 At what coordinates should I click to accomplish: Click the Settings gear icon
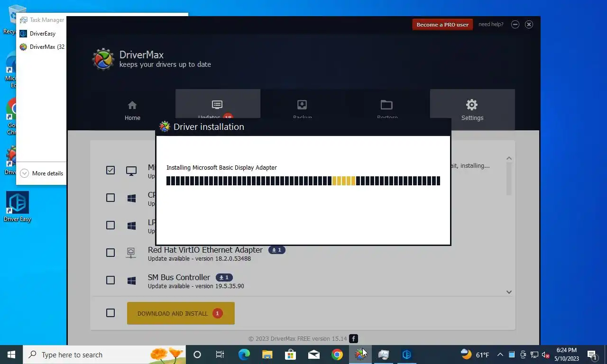coord(472,105)
